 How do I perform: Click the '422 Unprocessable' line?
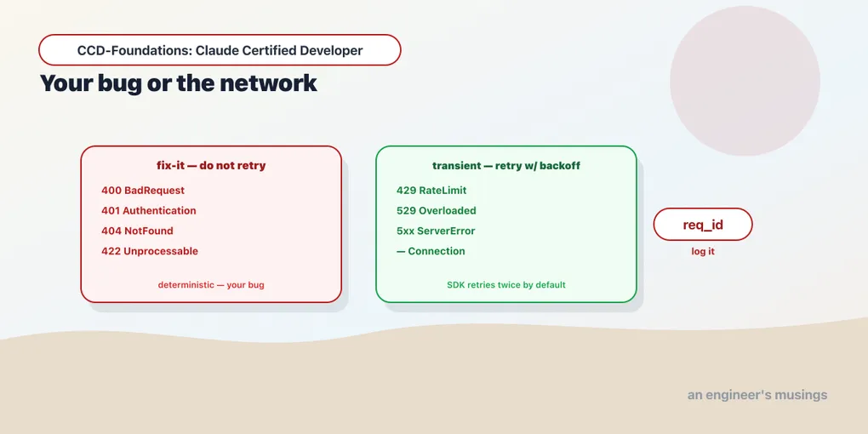150,251
